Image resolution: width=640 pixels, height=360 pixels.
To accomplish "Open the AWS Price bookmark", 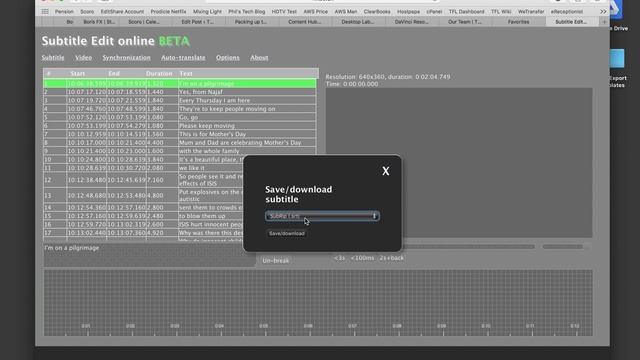I will point(316,11).
